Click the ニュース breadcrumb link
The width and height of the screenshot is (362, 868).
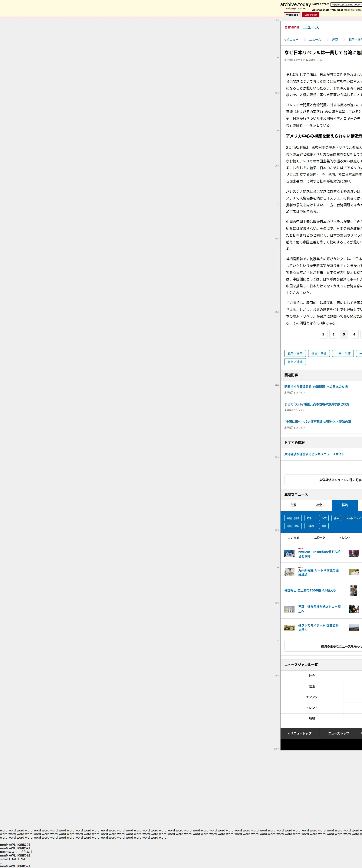point(315,40)
